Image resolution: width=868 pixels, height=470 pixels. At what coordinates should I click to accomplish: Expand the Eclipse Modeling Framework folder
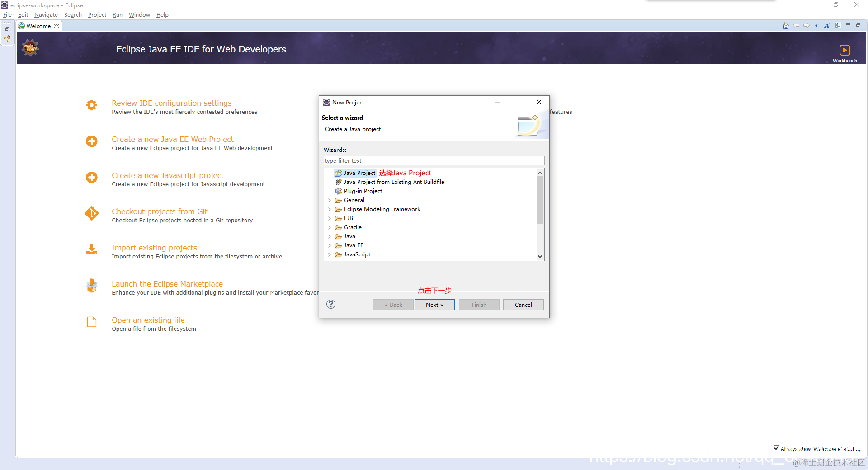[x=329, y=209]
